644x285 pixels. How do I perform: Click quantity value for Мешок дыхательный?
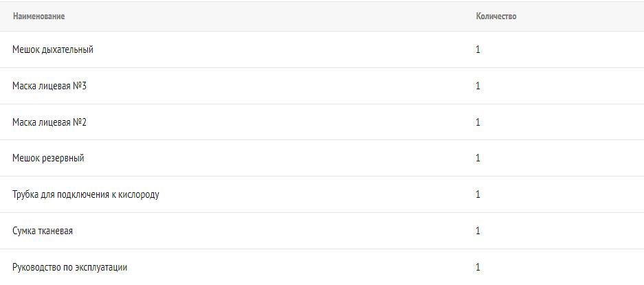(478, 49)
